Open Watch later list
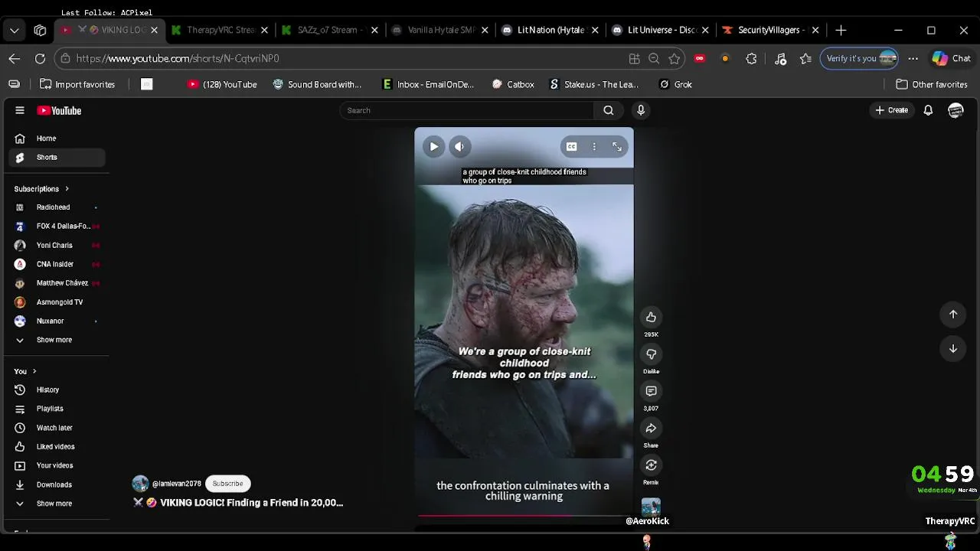The height and width of the screenshot is (551, 980). pos(57,428)
